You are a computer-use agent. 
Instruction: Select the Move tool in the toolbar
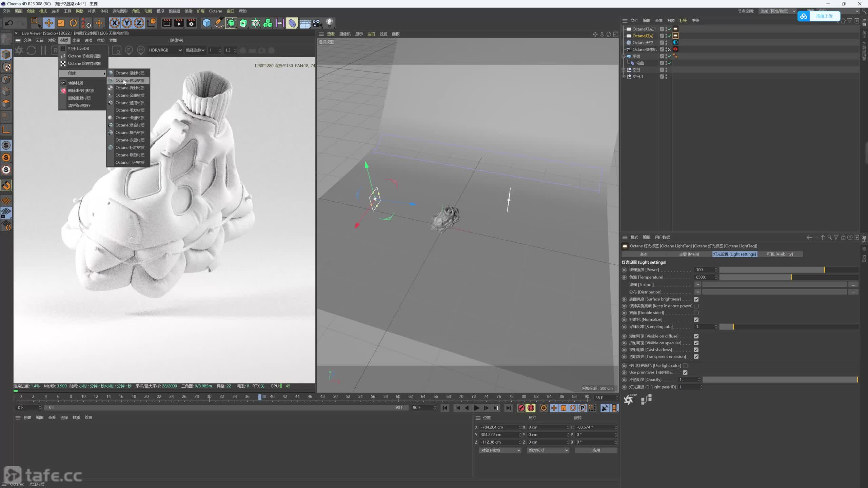(x=49, y=23)
